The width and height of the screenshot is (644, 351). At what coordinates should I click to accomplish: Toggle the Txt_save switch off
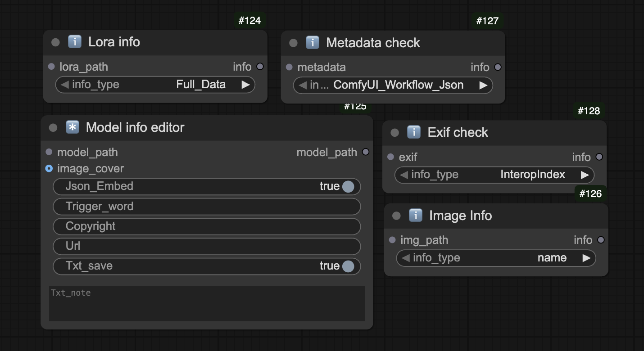coord(348,266)
